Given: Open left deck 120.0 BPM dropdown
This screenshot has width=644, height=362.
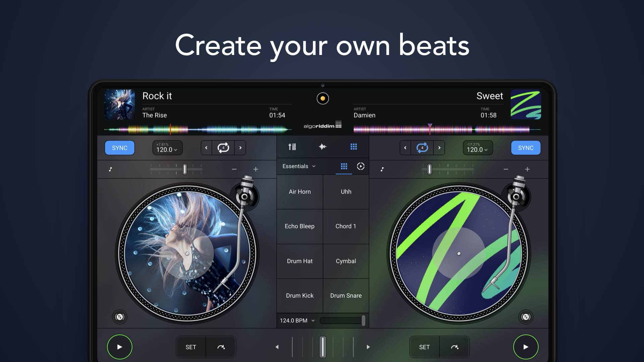Looking at the screenshot, I should pyautogui.click(x=167, y=148).
